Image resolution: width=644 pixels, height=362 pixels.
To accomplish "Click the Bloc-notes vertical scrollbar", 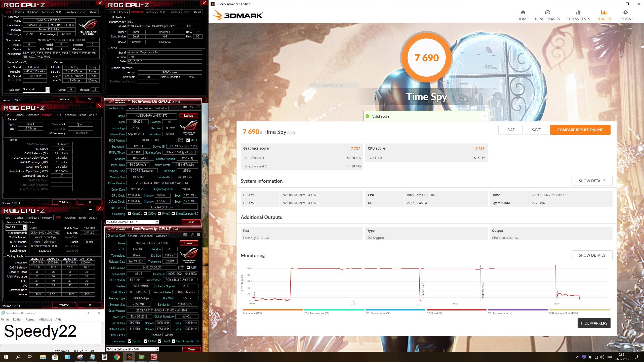I will pos(102,333).
